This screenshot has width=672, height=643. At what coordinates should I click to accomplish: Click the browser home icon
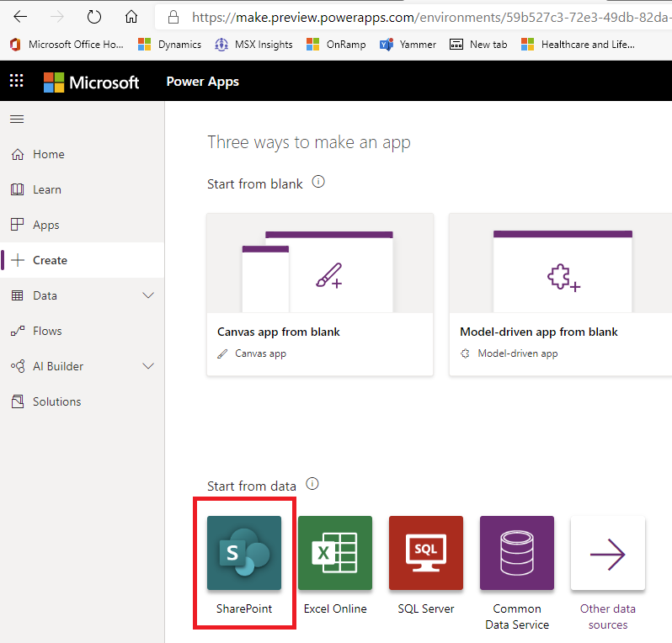tap(131, 17)
